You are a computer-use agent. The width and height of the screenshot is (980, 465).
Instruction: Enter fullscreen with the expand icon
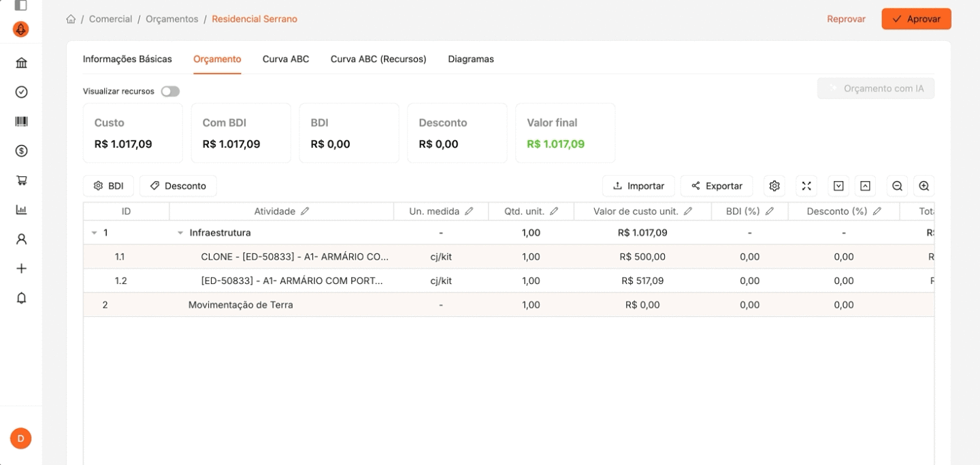tap(806, 186)
